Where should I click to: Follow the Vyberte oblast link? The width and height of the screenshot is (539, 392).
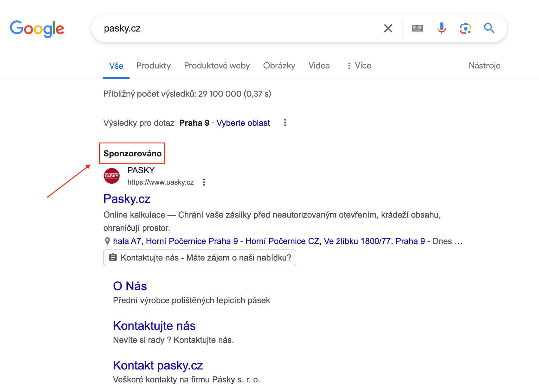[243, 123]
